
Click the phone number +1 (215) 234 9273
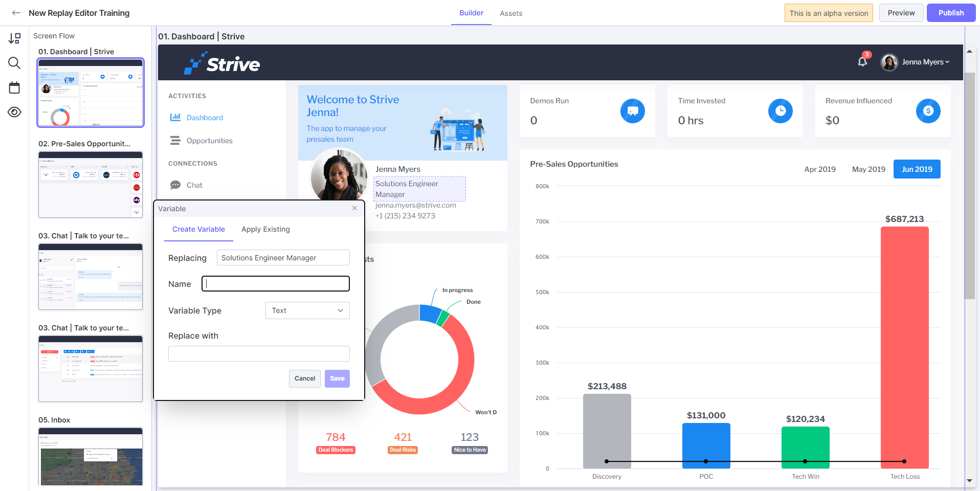405,216
